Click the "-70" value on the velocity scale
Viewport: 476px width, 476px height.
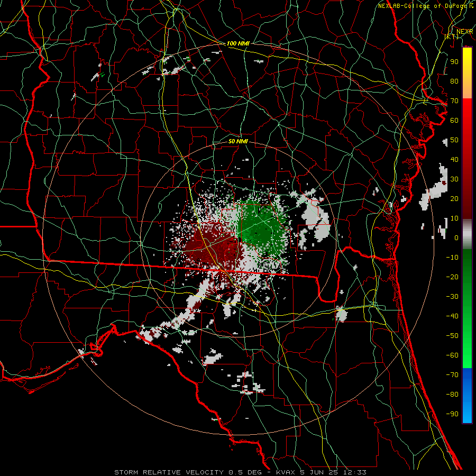click(452, 374)
